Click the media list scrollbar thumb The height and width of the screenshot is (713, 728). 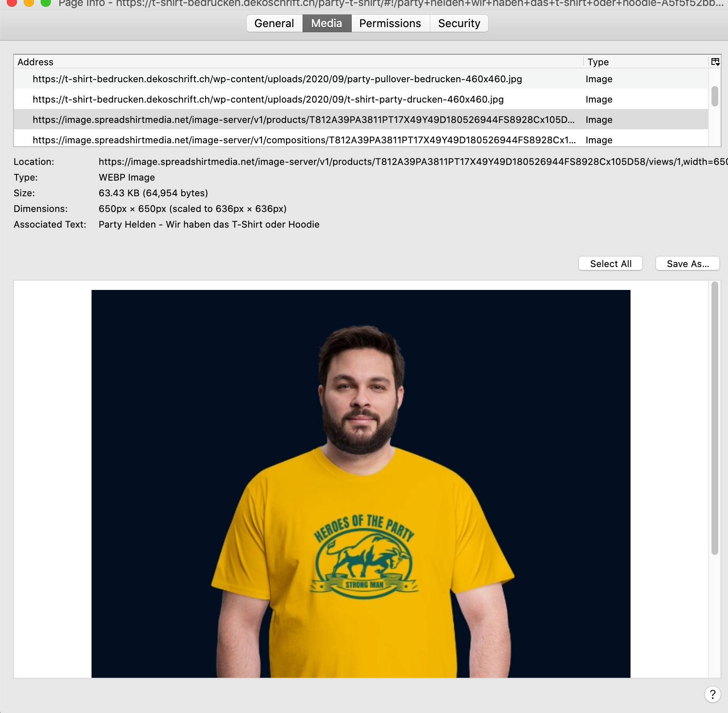pyautogui.click(x=714, y=96)
